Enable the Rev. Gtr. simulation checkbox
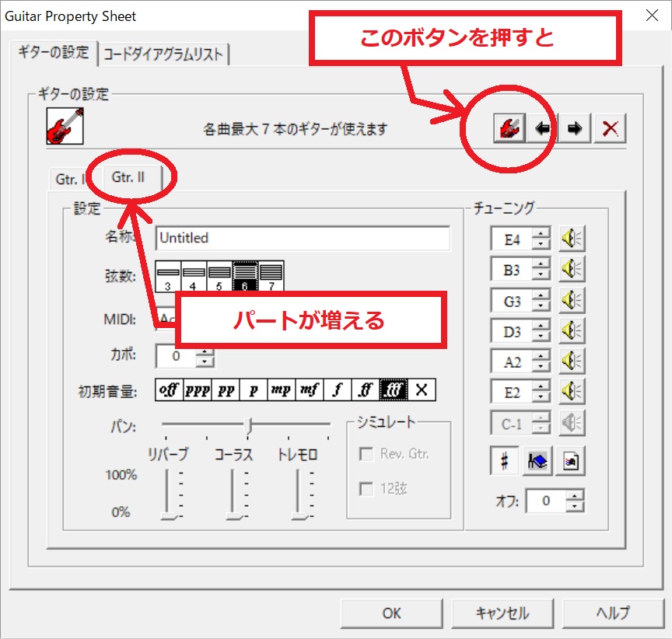672x639 pixels. click(x=366, y=454)
